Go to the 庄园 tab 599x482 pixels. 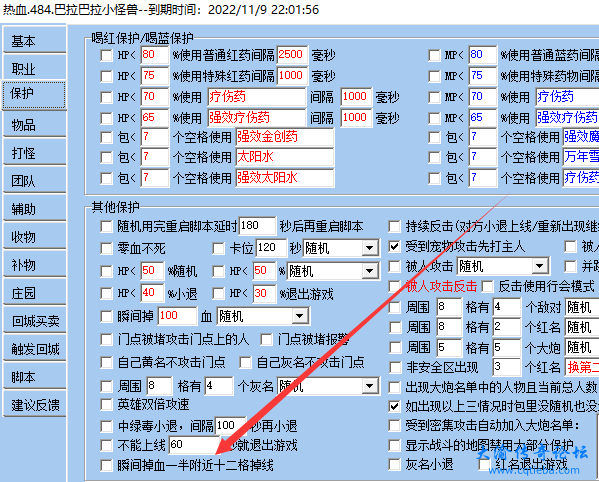click(x=34, y=292)
